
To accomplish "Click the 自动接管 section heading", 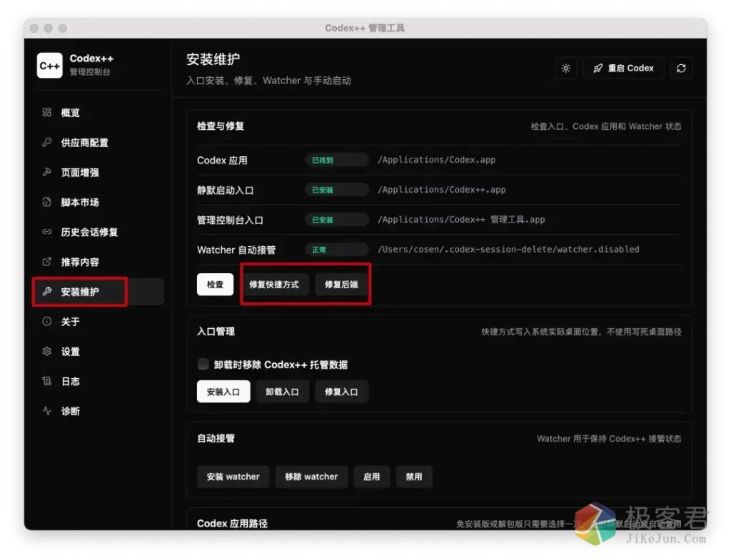I will coord(216,439).
